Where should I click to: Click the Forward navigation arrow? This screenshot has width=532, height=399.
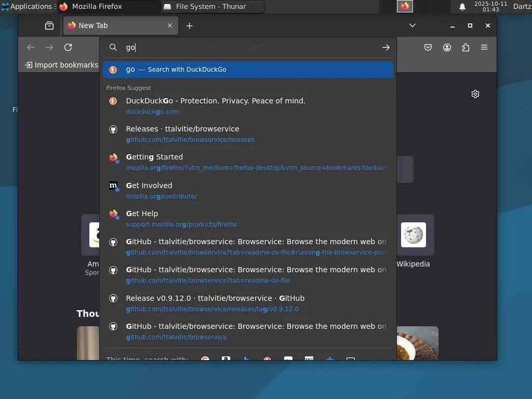click(49, 47)
